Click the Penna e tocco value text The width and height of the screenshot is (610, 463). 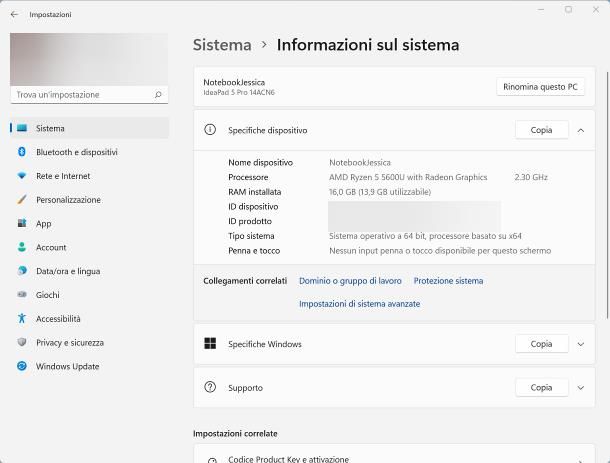[440, 251]
